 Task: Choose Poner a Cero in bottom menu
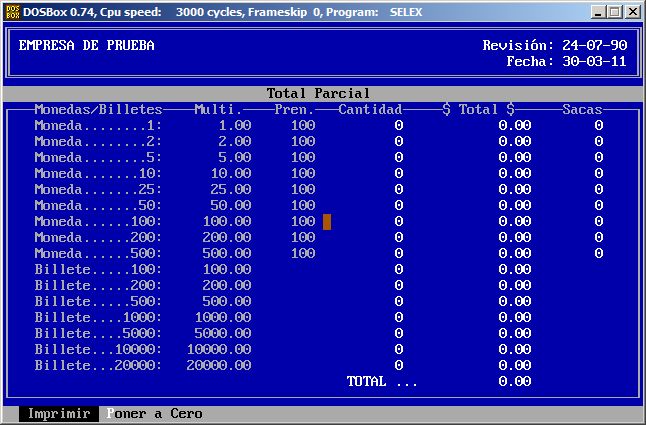[x=154, y=414]
